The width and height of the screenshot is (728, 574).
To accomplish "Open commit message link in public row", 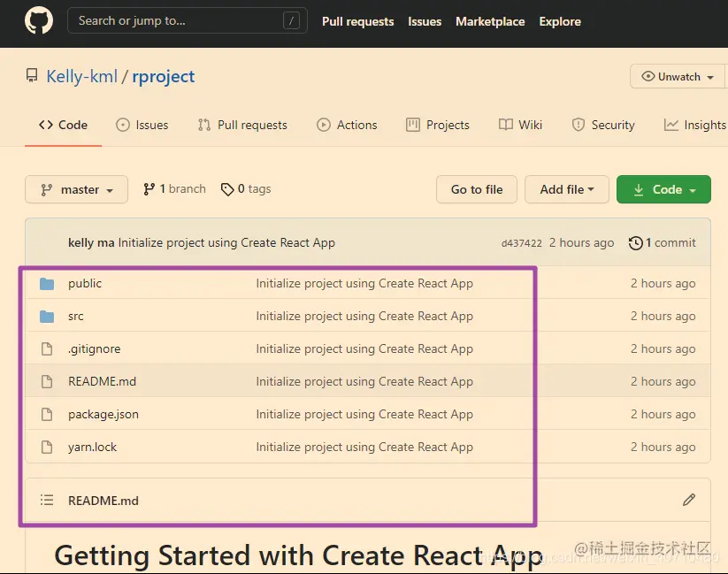I will [364, 283].
